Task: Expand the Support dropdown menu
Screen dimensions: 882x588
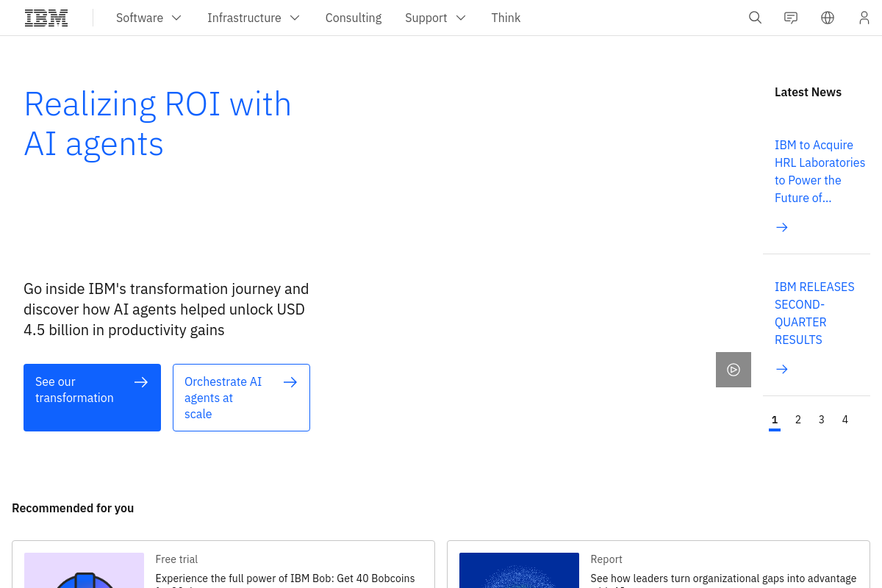Action: pos(436,18)
